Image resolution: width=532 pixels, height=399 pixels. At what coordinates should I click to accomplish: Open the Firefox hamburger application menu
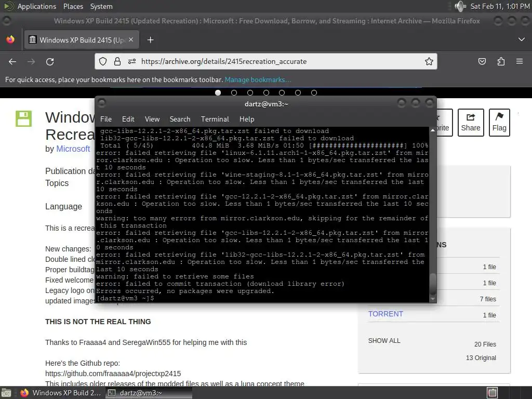coord(520,61)
